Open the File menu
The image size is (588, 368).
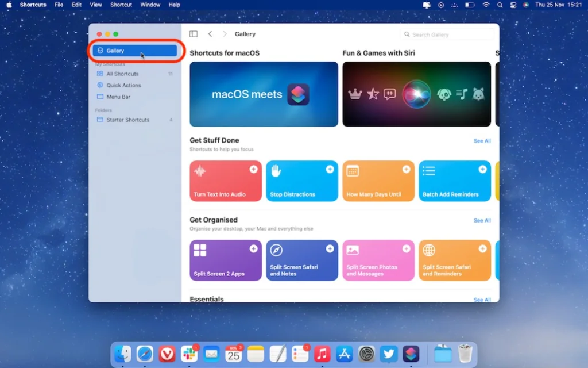coord(59,5)
